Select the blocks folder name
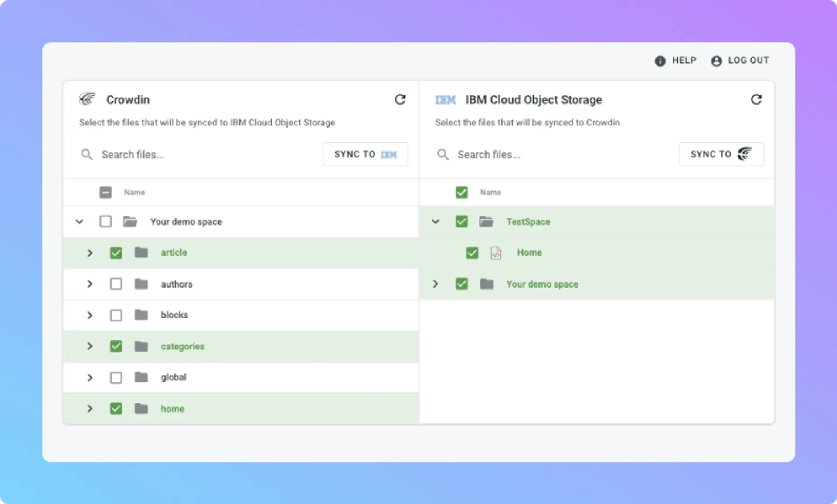837x504 pixels. click(x=174, y=315)
